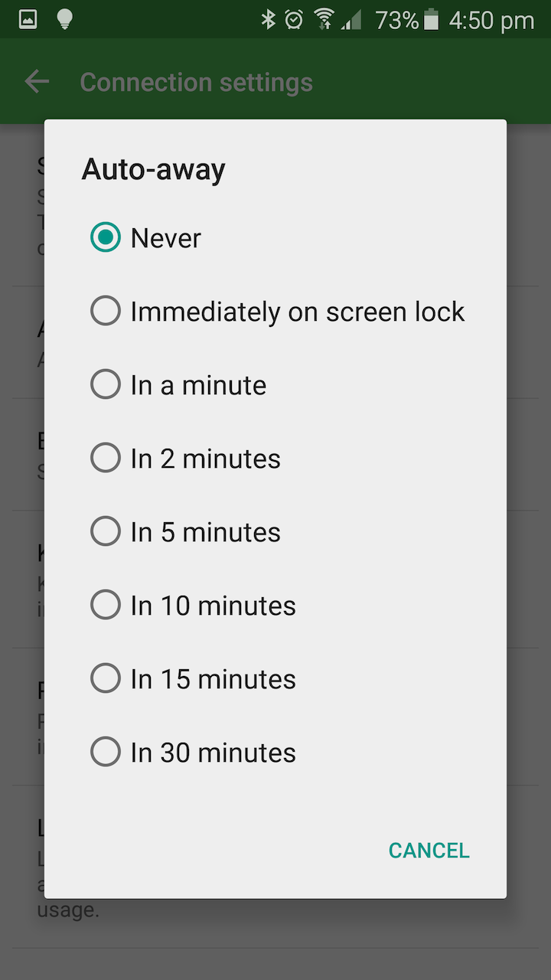Screen dimensions: 551x980
Task: Choose Immediately on screen lock option
Action: [106, 311]
